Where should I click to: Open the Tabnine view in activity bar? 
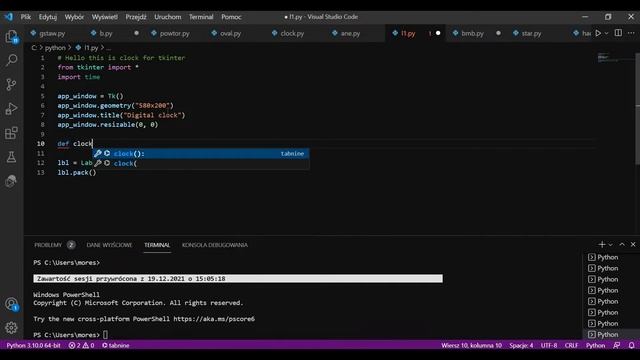pyautogui.click(x=11, y=181)
